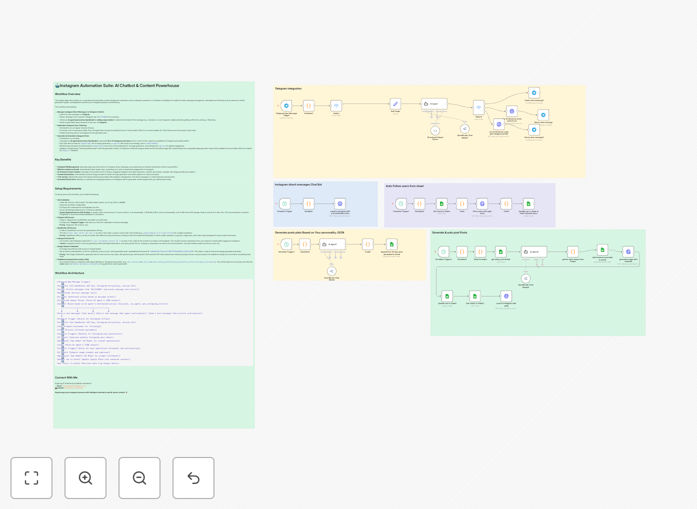Click the 'Setup Requirements' heading

click(68, 188)
